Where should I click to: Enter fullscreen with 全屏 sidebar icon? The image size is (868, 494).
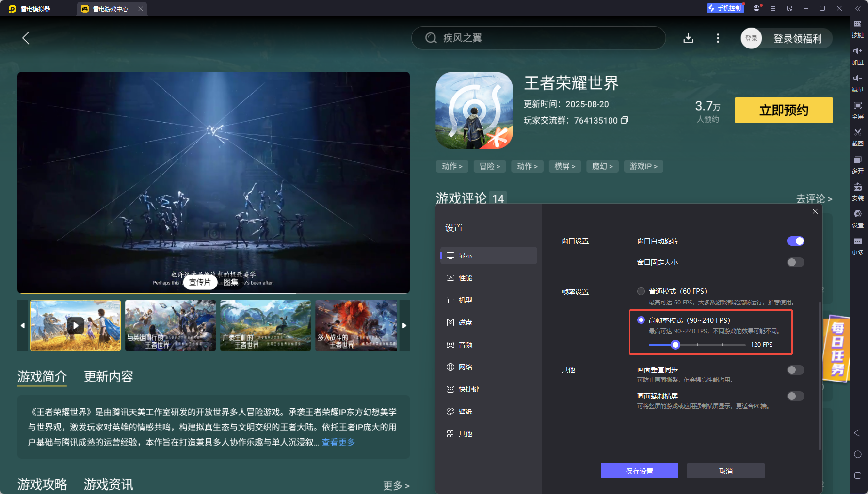tap(857, 111)
